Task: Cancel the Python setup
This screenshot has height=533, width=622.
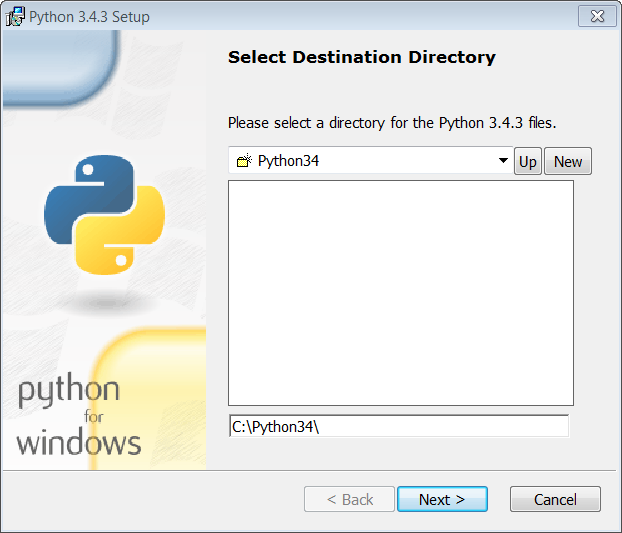Action: pyautogui.click(x=555, y=499)
